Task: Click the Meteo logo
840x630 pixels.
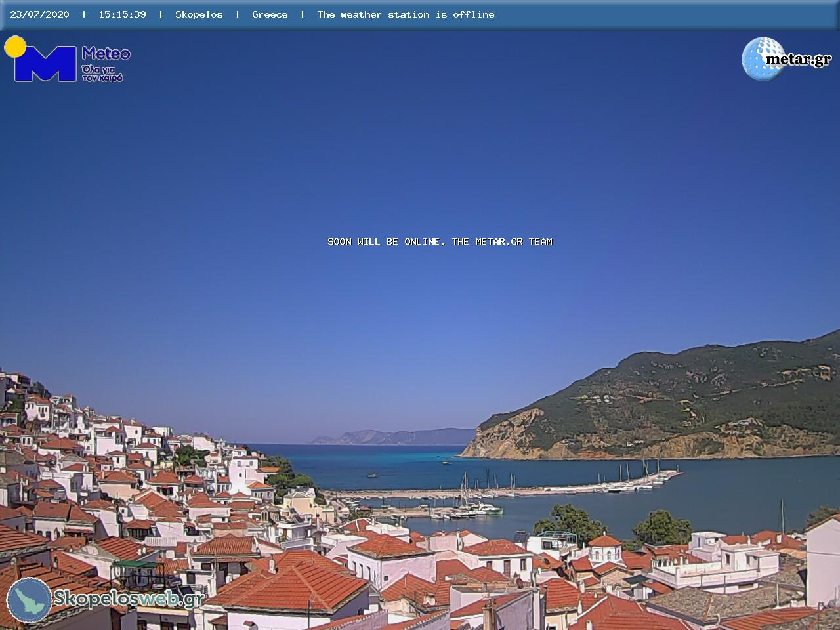Action: coord(68,59)
